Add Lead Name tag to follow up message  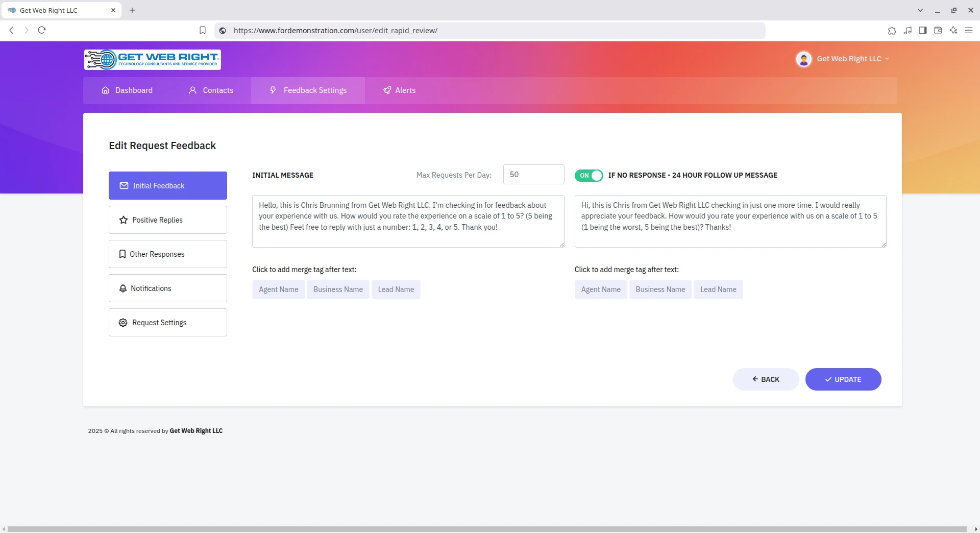click(x=718, y=289)
